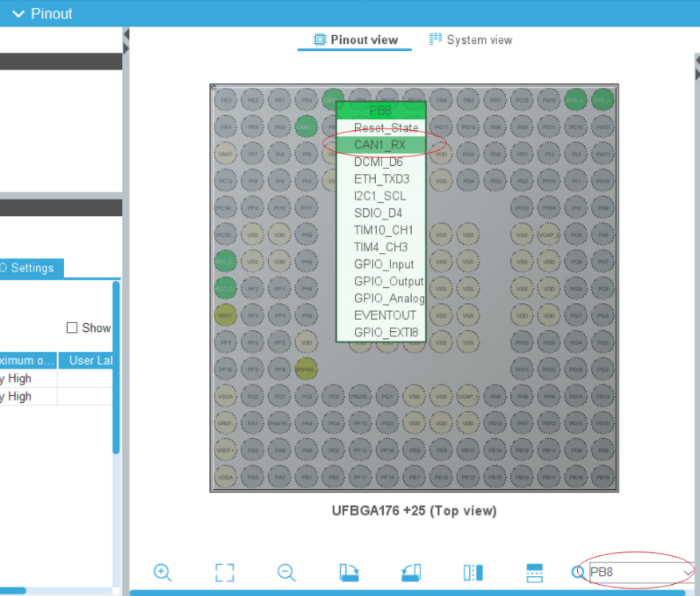Select the olive BYPAS pin
The image size is (700, 596).
pos(306,369)
